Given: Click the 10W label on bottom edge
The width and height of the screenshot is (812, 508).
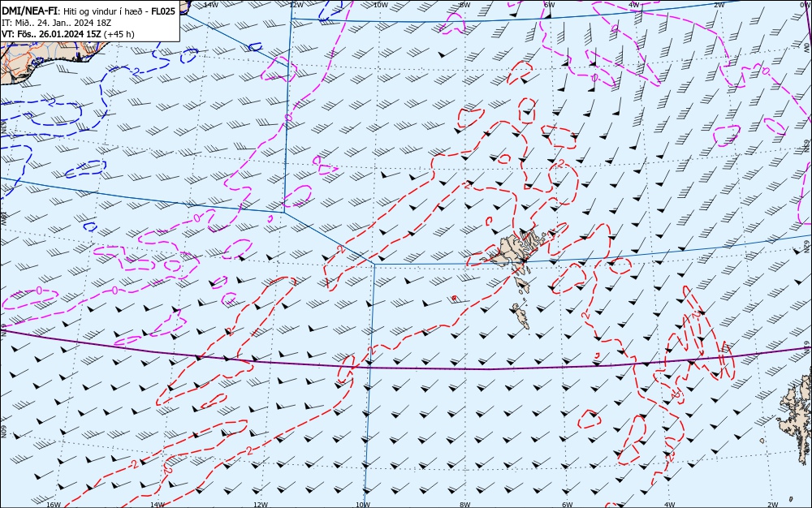Looking at the screenshot, I should point(363,505).
